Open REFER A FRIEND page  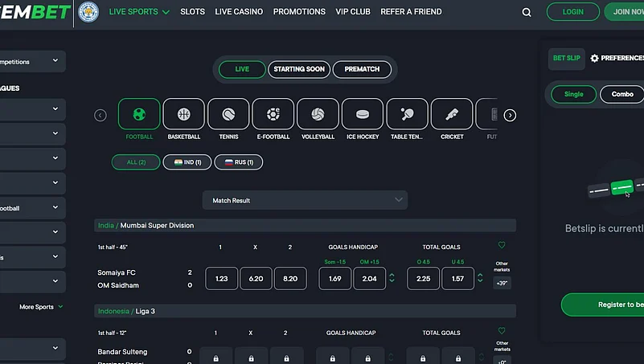[x=411, y=12]
